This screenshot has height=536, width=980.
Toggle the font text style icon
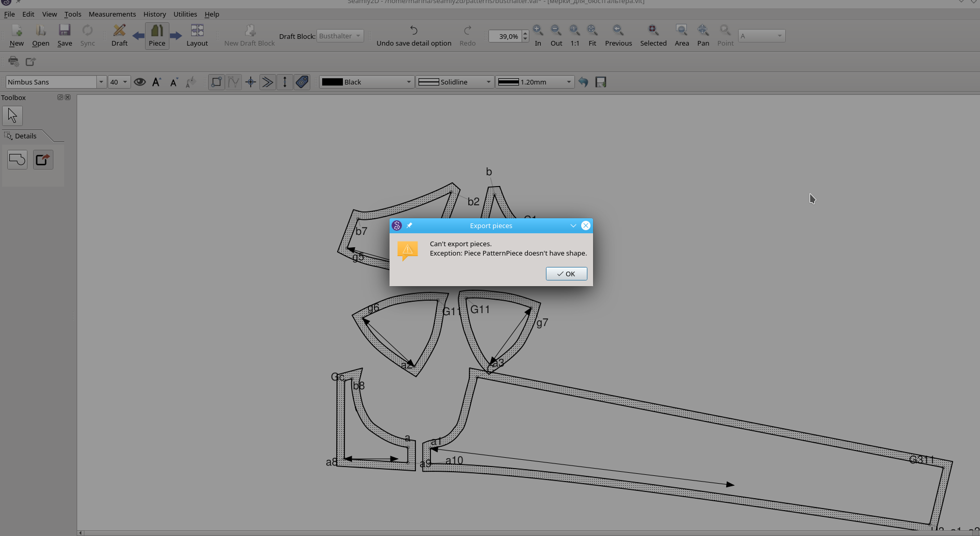point(191,82)
